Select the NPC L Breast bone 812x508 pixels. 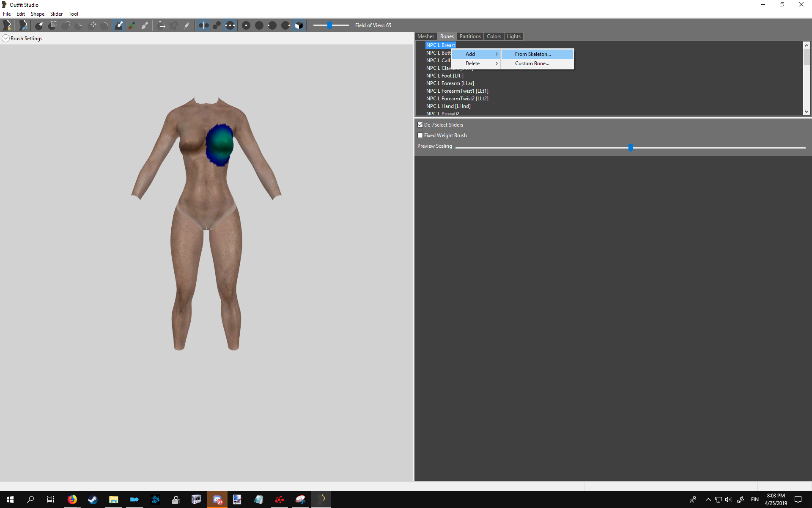click(441, 45)
